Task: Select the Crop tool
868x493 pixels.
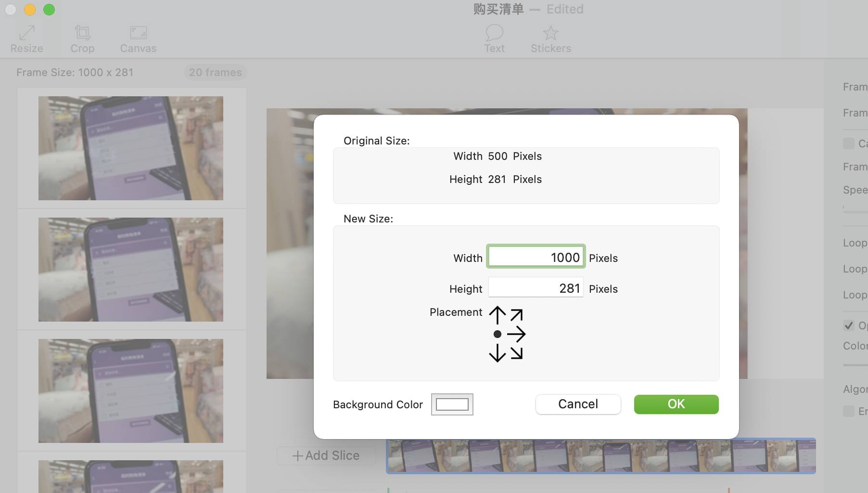Action: [82, 39]
